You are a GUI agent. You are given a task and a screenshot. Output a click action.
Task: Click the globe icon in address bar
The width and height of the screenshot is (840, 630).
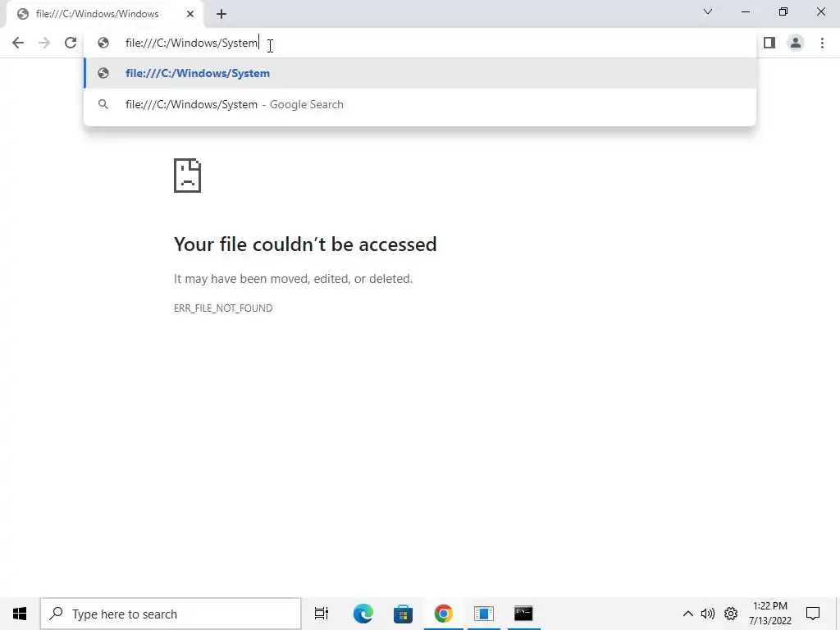103,43
